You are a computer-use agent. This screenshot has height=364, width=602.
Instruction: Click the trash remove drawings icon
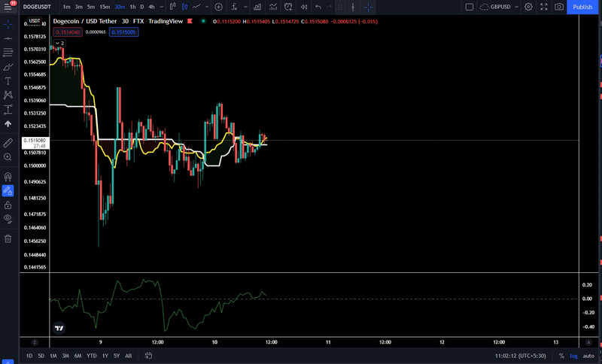pyautogui.click(x=8, y=239)
